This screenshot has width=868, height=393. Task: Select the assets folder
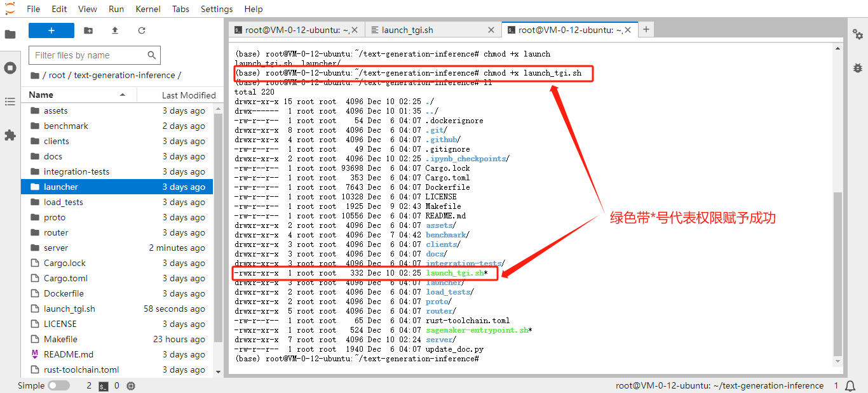click(117, 110)
